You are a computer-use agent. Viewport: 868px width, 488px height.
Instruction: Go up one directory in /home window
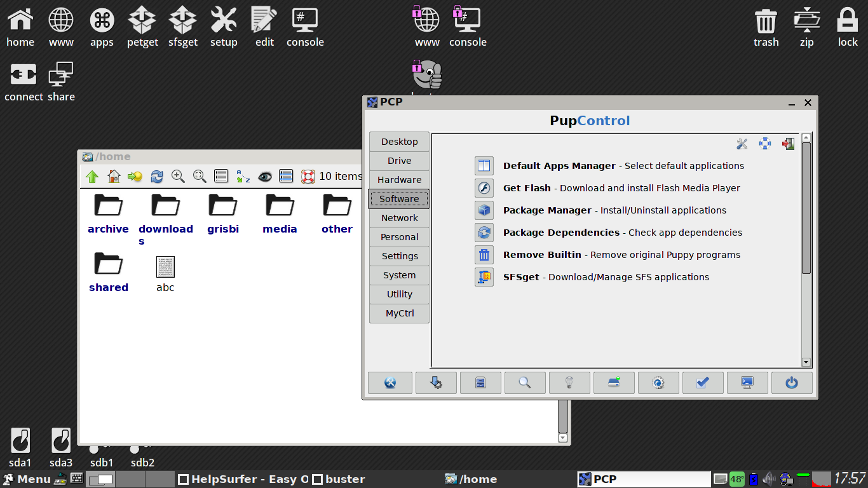click(92, 177)
